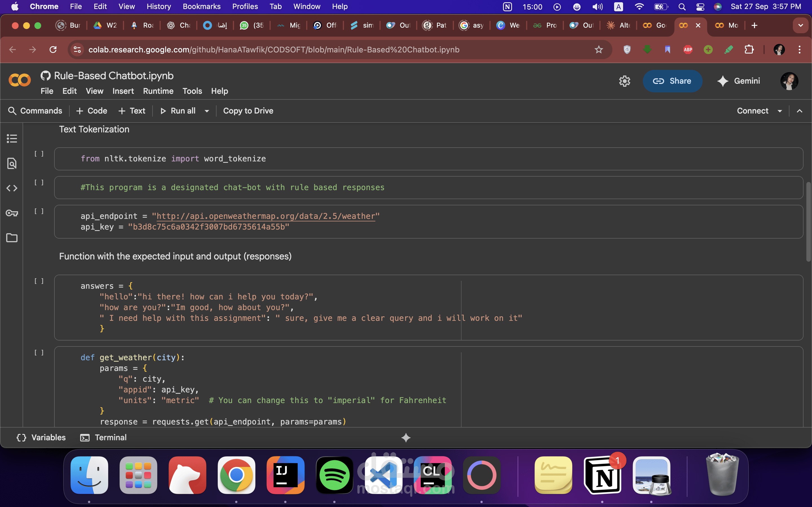Open the Files folder icon in sidebar
Viewport: 812px width, 507px height.
[x=12, y=238]
